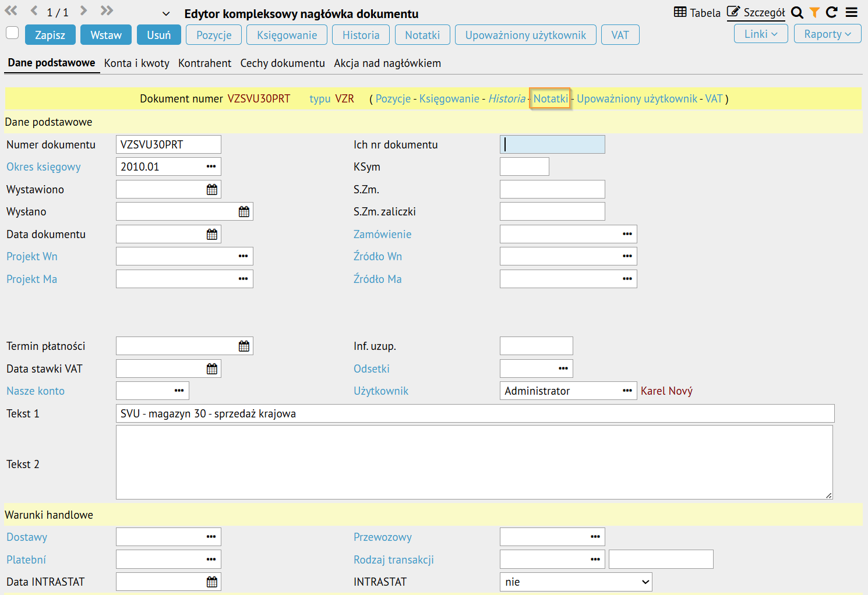Open lookup dots for Okres księgowy
The width and height of the screenshot is (868, 595).
click(211, 167)
